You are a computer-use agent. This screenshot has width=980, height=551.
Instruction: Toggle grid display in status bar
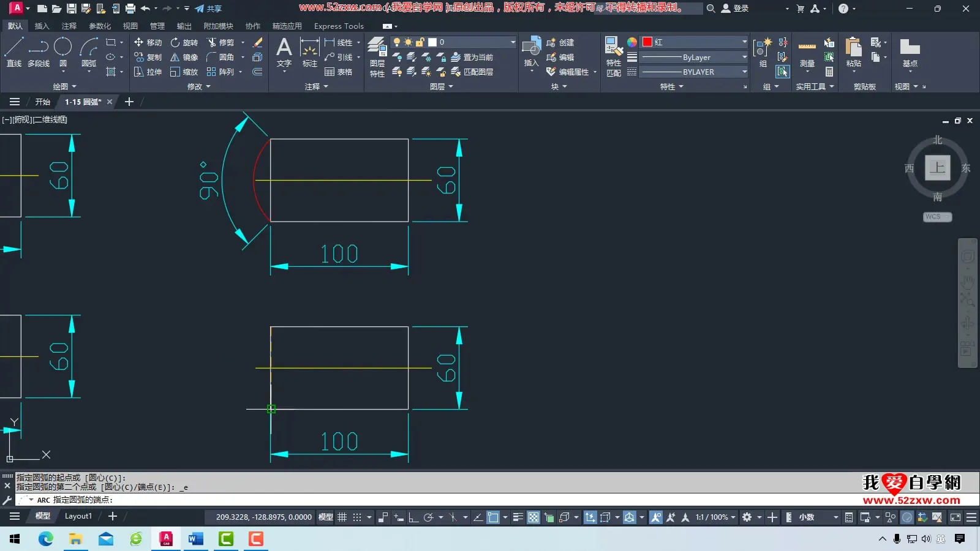tap(342, 517)
